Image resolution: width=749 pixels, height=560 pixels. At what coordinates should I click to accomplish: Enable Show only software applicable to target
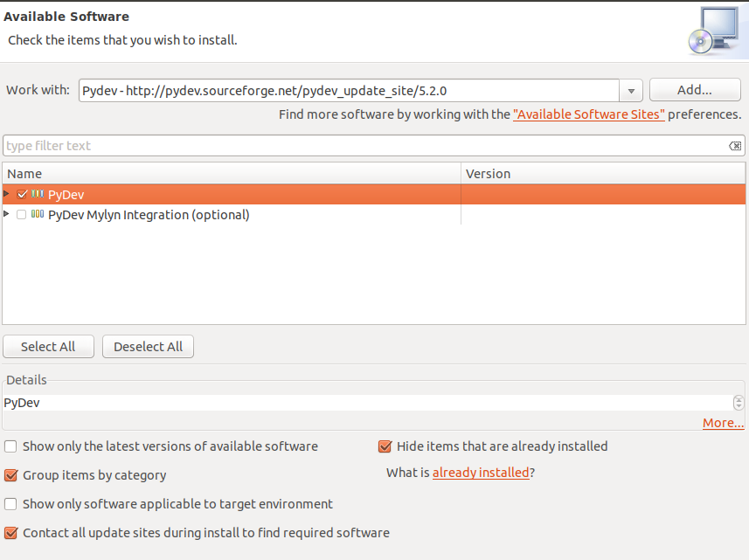coord(11,504)
